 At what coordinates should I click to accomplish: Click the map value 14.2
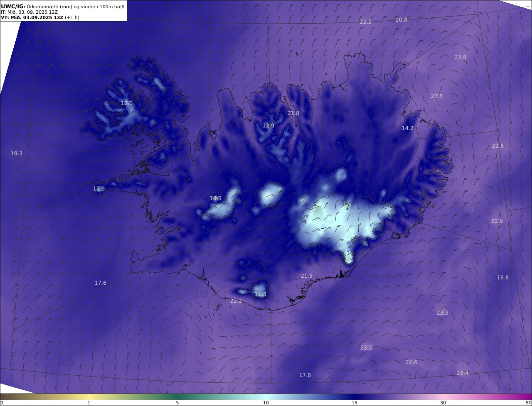pos(408,128)
